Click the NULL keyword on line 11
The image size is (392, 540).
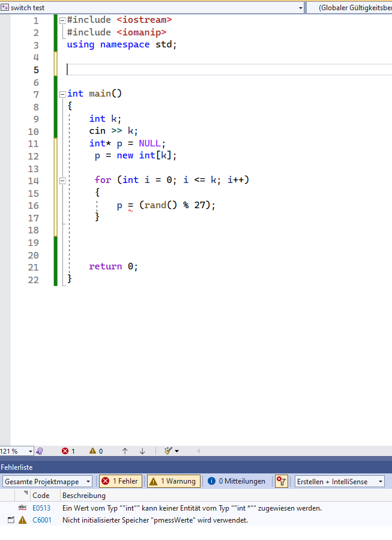[149, 143]
